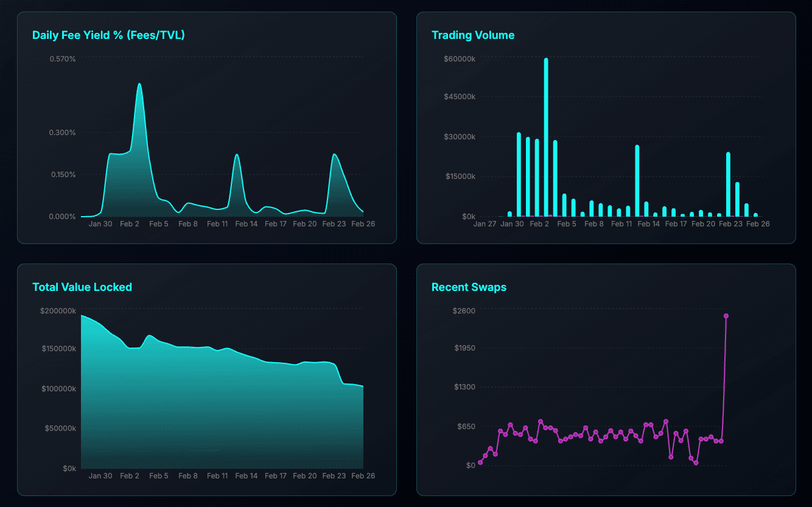Click Jan 30 on Total Value Locked x-axis

pyautogui.click(x=100, y=476)
